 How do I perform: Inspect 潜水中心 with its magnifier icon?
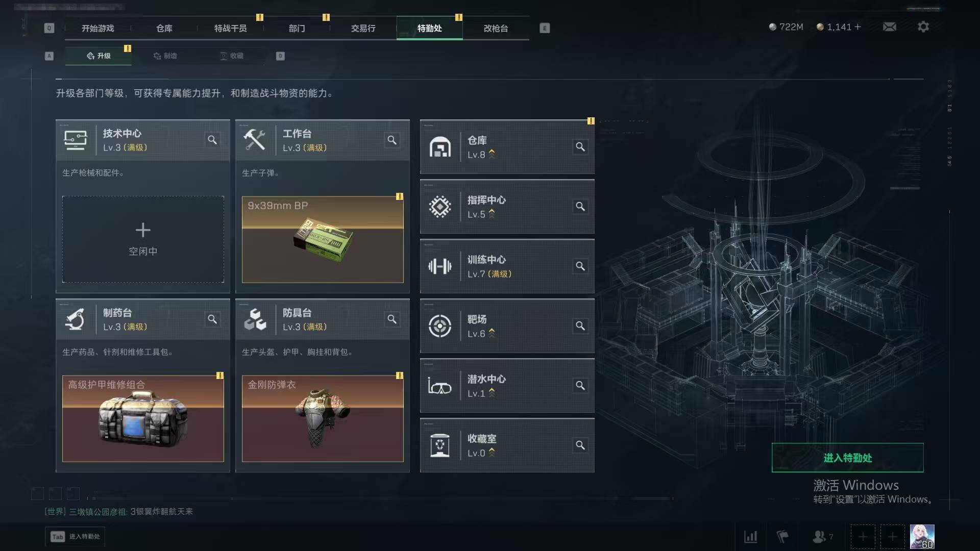point(580,386)
